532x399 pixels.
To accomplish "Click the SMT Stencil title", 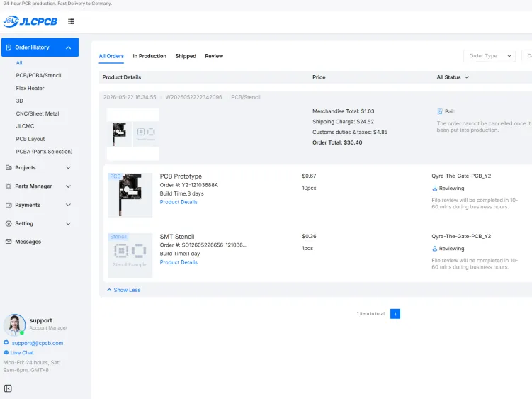I will (x=177, y=237).
